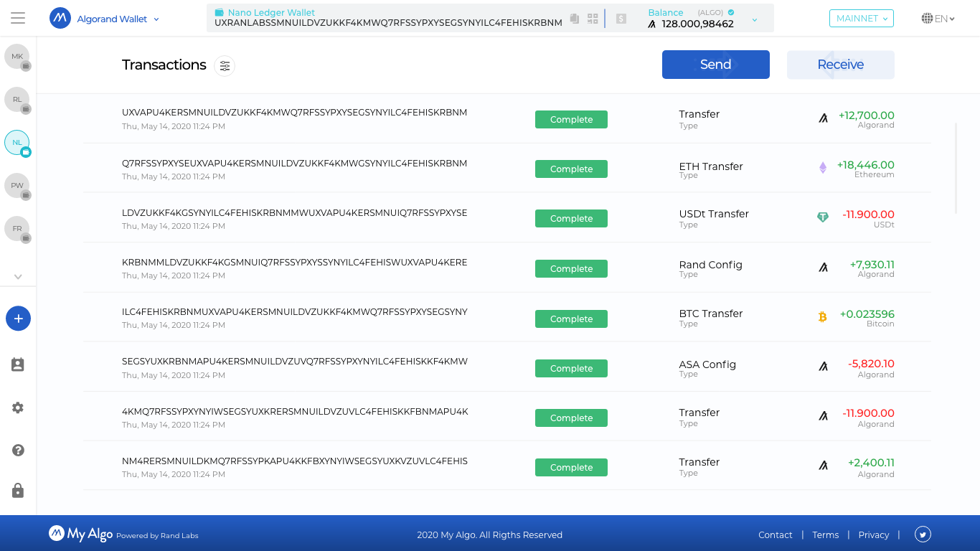Select the PW wallet avatar
The image size is (980, 551).
click(17, 185)
